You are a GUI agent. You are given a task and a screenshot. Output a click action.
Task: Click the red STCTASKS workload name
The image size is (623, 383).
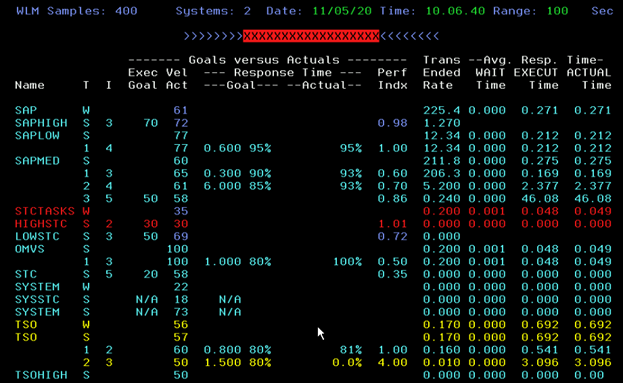pos(45,211)
